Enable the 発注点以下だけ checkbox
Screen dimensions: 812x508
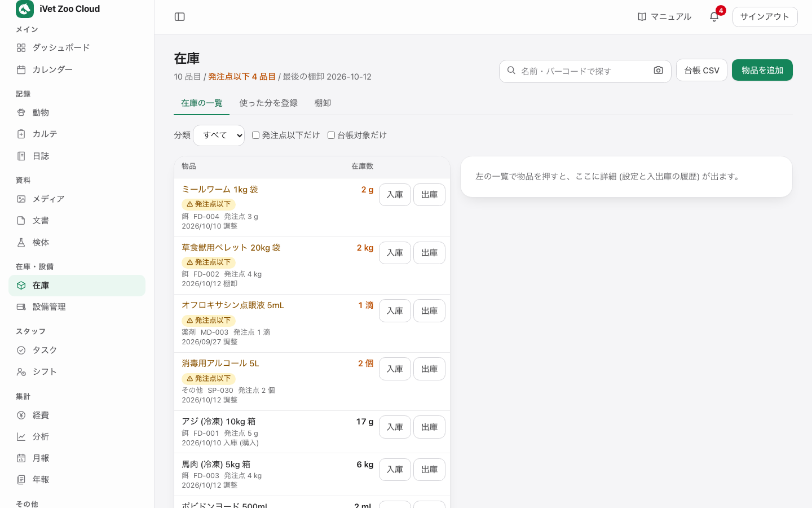255,135
